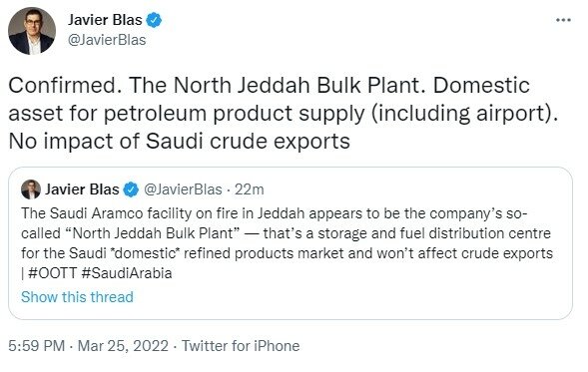
Task: Open the three-dot more options menu
Action: pos(563,20)
